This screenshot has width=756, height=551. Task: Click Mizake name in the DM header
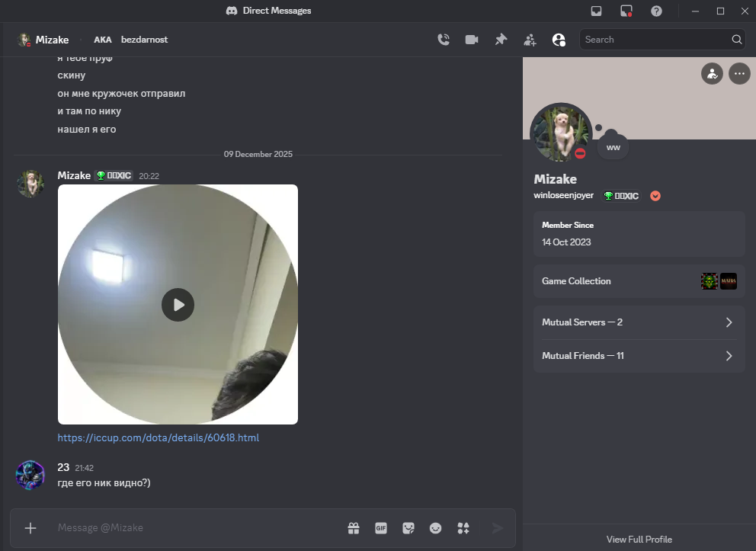pos(52,40)
